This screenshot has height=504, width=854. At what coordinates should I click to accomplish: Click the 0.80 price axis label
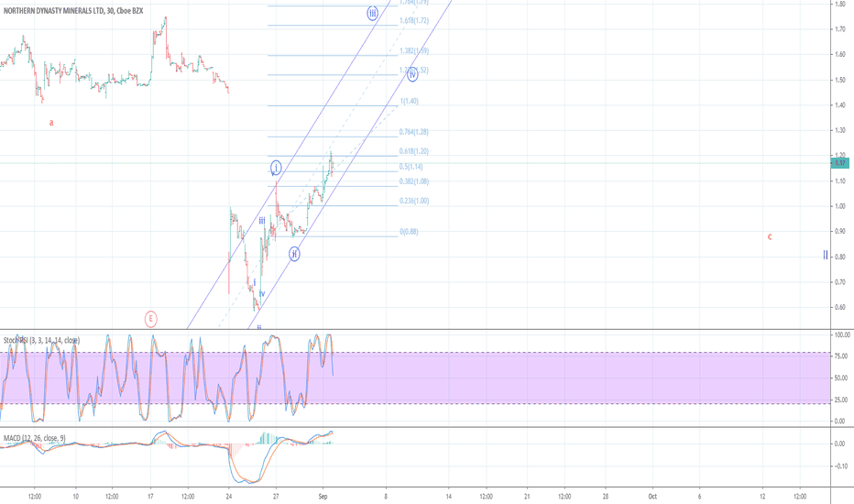tap(840, 257)
